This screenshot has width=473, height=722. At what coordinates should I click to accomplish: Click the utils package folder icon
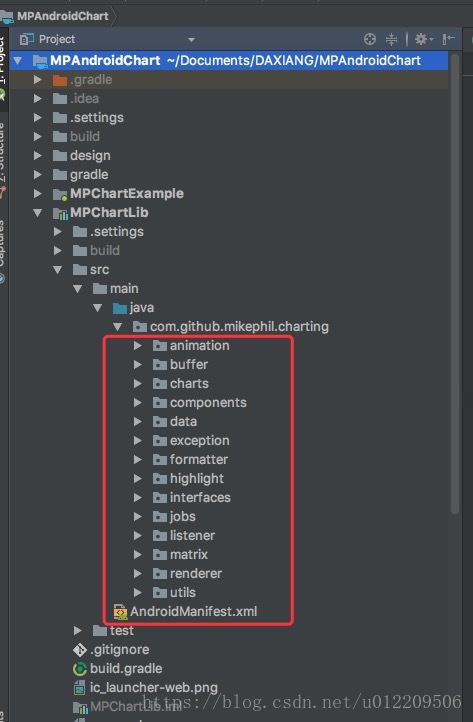160,593
